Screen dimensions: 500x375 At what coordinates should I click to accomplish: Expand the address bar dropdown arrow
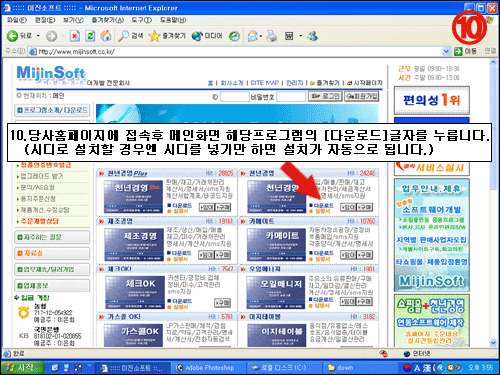coord(446,51)
